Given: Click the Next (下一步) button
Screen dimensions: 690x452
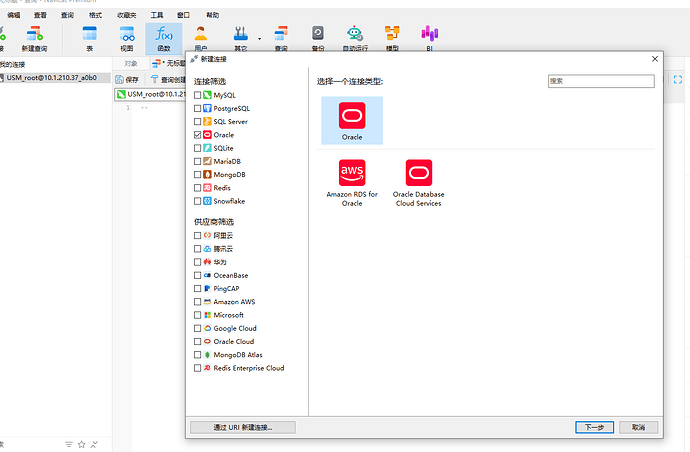Looking at the screenshot, I should (x=594, y=427).
